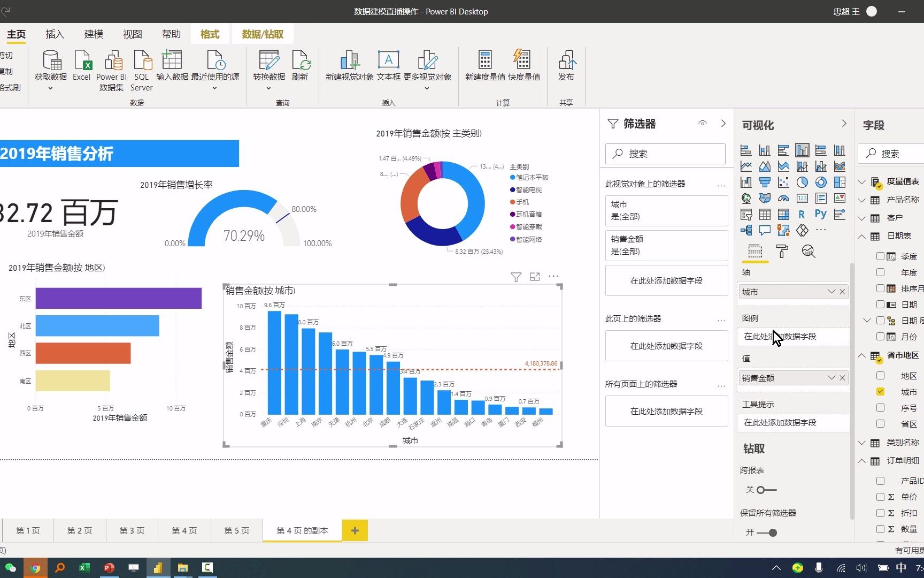Uncheck the 城市 field checkbox
Screen dimensions: 924x578
coord(880,391)
